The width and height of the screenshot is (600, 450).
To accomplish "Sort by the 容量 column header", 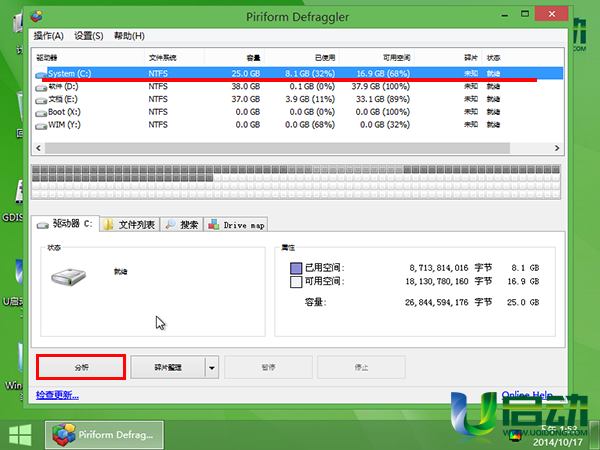I will coord(234,58).
